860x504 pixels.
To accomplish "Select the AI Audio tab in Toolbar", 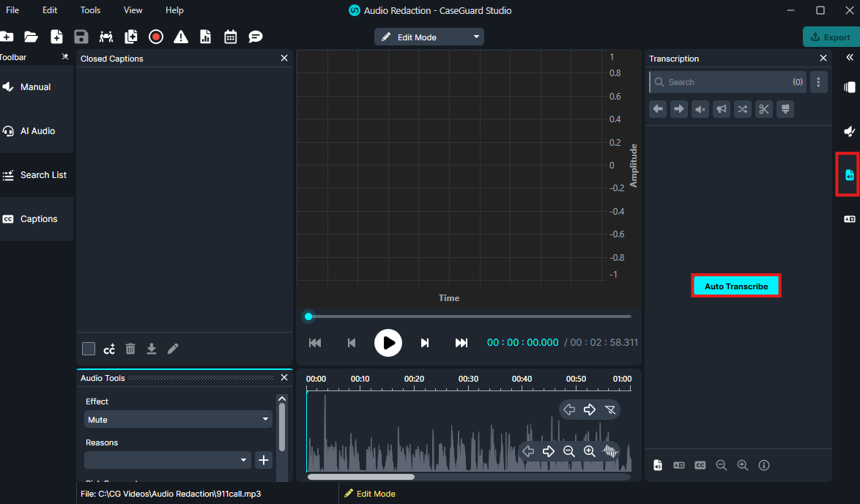I will point(37,131).
